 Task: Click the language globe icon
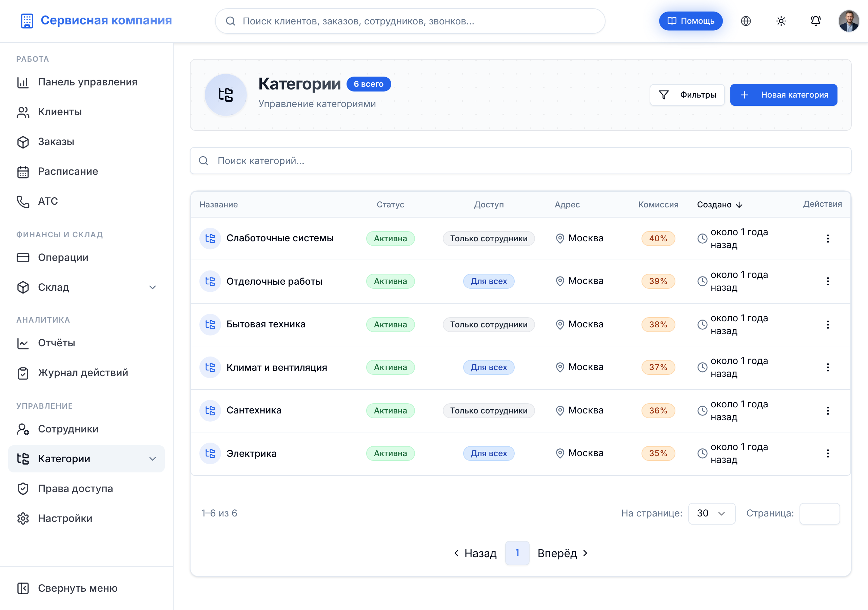click(x=746, y=21)
